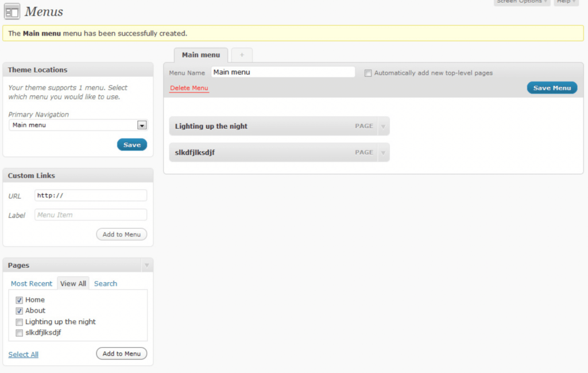Add checked pages to the menu
Image resolution: width=588 pixels, height=373 pixels.
point(121,353)
